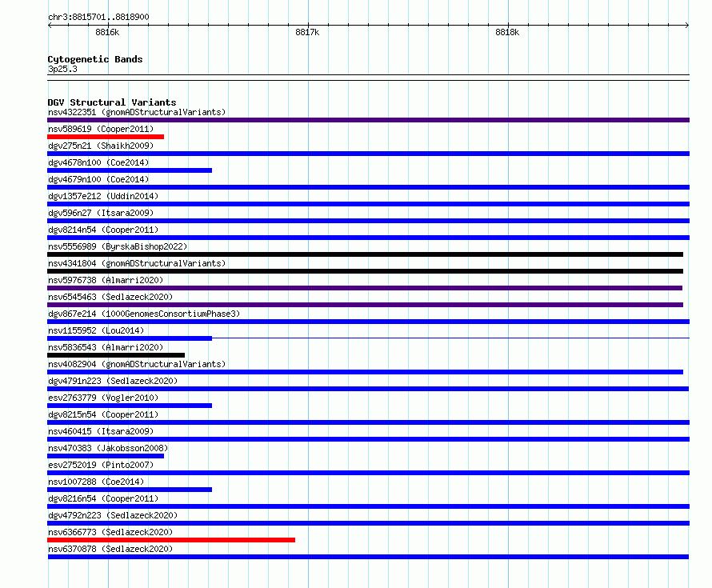Click the blue bar under nsv1007288
This screenshot has height=588, width=712.
[130, 490]
